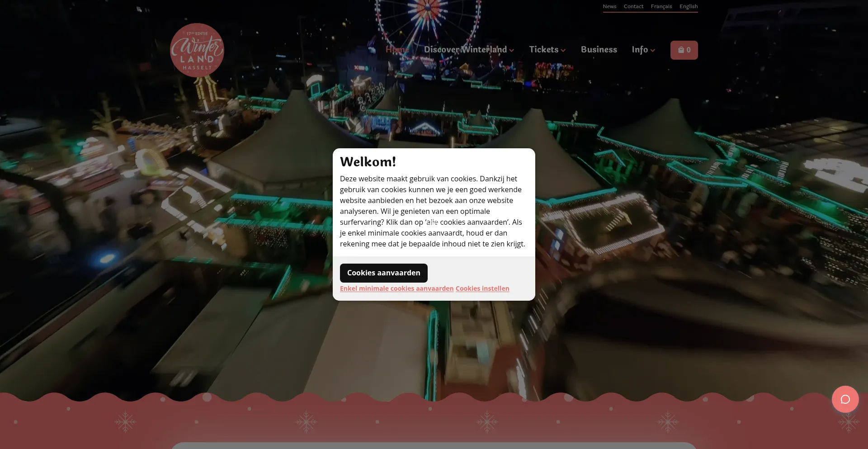
Task: Open the shopping cart with 0 items
Action: 684,50
